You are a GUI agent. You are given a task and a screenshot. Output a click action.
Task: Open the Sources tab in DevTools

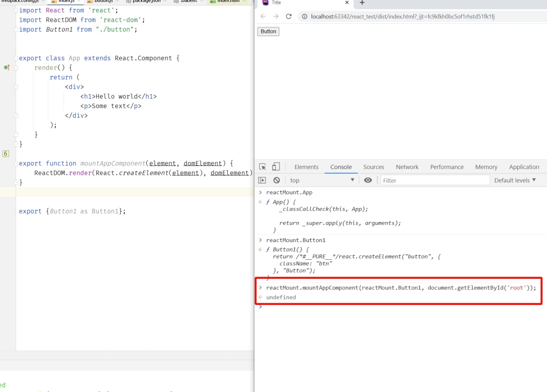pos(373,167)
